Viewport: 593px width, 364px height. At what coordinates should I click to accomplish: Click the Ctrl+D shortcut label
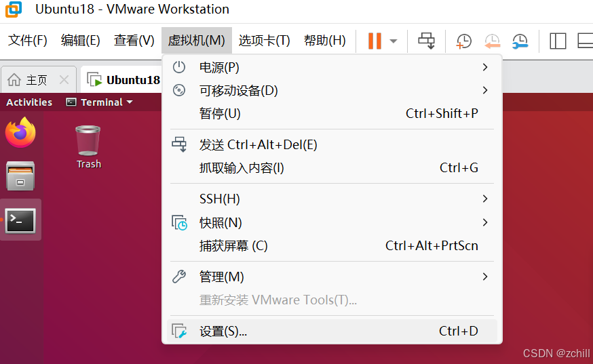[x=459, y=331]
